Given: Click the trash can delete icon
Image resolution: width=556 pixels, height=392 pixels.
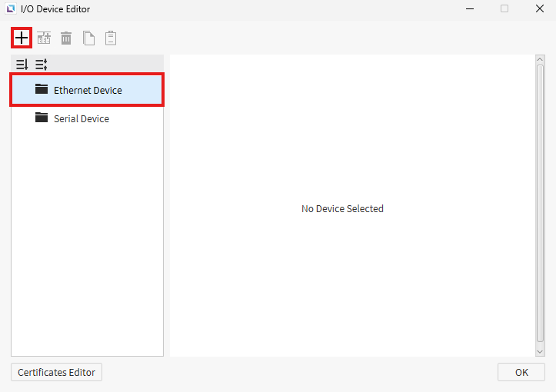Looking at the screenshot, I should (x=66, y=38).
